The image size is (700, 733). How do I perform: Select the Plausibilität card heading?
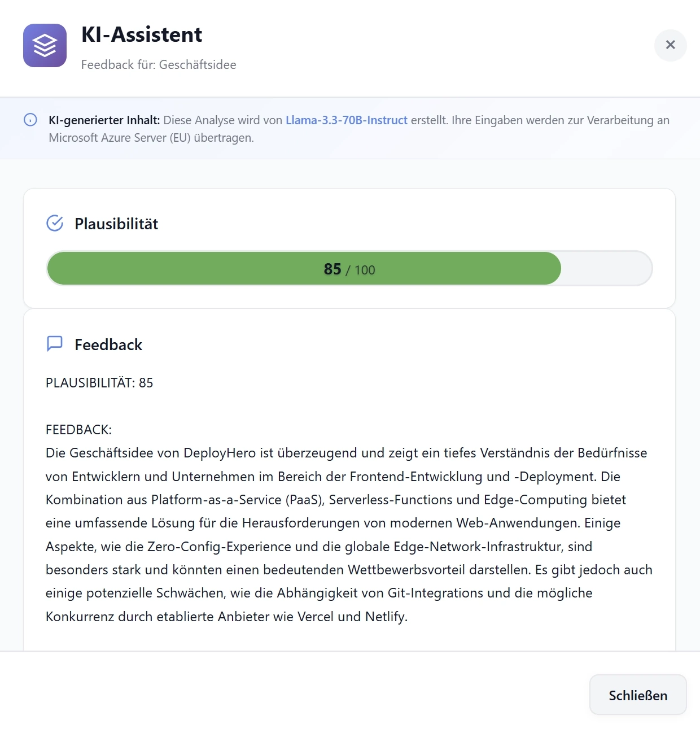(x=116, y=223)
